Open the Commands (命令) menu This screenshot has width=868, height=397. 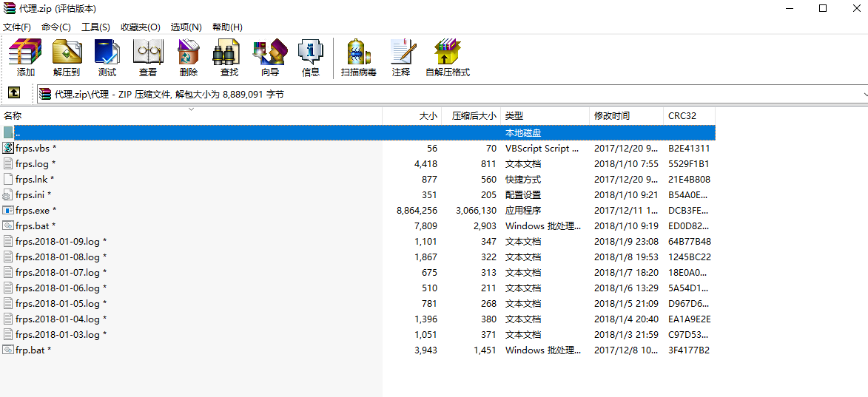(x=56, y=27)
